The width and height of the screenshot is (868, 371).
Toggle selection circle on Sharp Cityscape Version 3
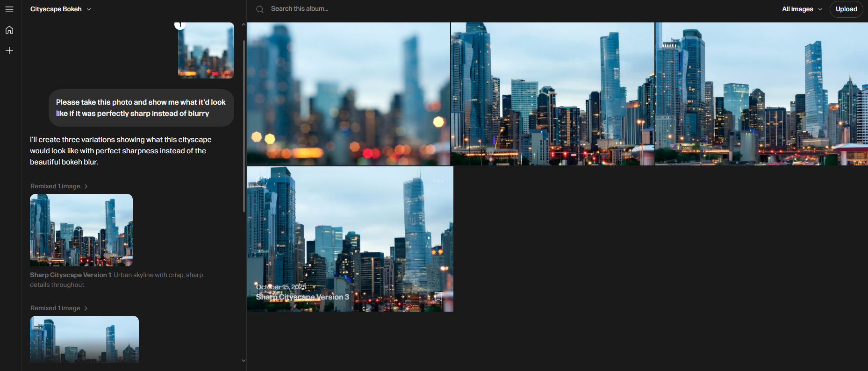point(262,181)
